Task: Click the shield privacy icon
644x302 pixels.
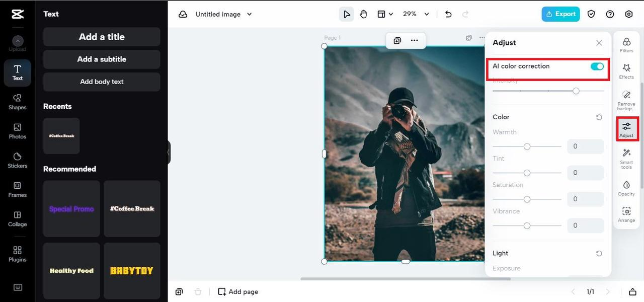Action: [591, 14]
